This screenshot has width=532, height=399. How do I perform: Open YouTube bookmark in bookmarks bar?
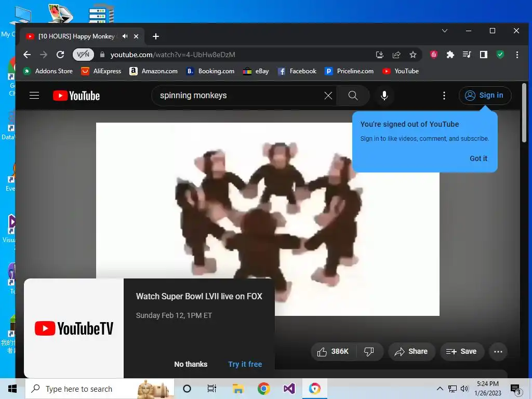[x=401, y=71]
